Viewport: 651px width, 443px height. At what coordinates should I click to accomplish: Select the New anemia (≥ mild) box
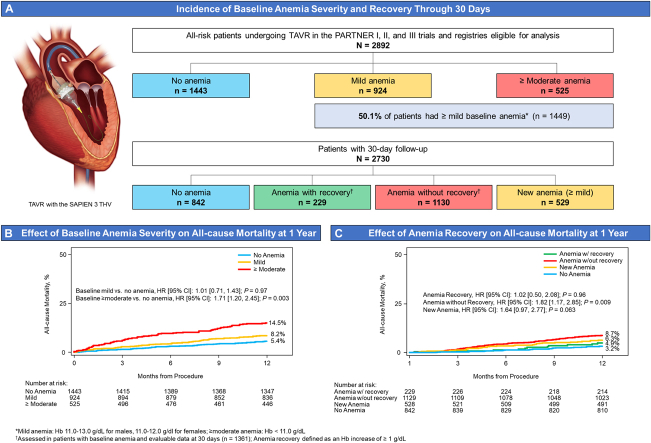coord(568,198)
